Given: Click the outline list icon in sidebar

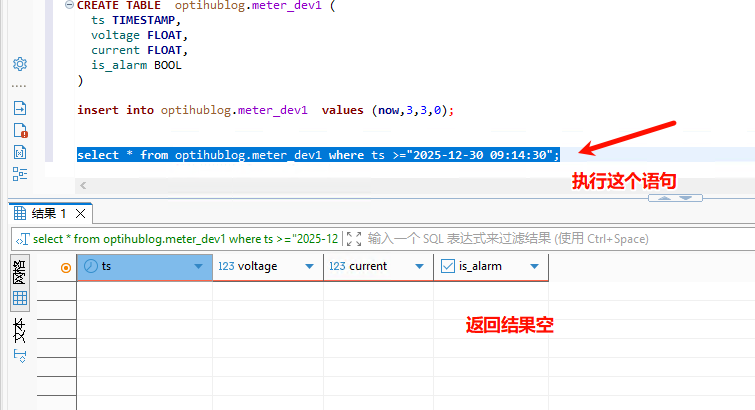Looking at the screenshot, I should [19, 174].
